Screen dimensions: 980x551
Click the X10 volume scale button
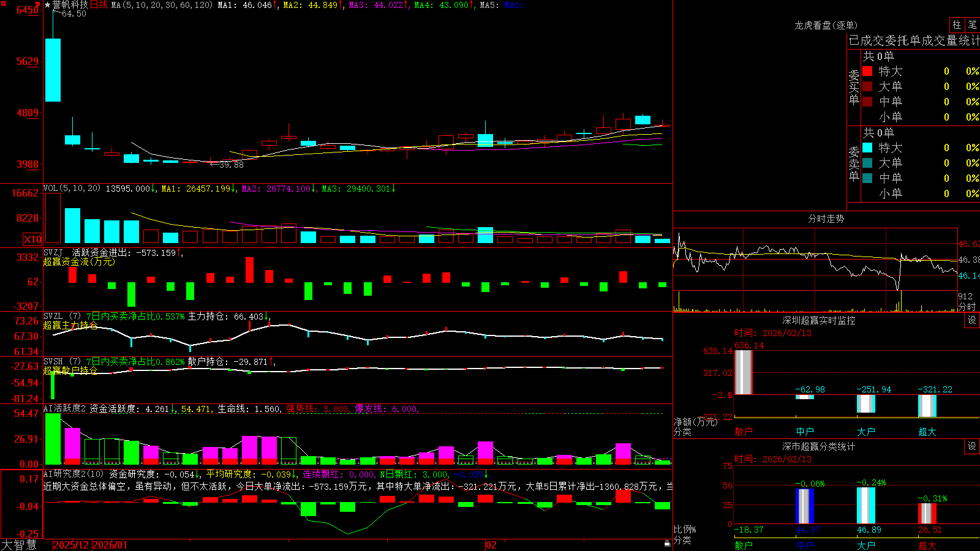click(32, 239)
